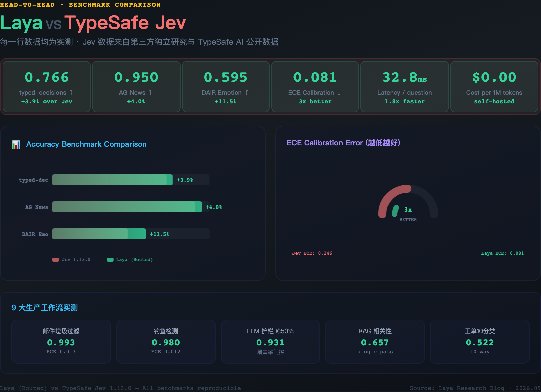This screenshot has height=392, width=541.
Task: Click the ECE Calibration Error (越低越好) heading
Action: point(344,143)
